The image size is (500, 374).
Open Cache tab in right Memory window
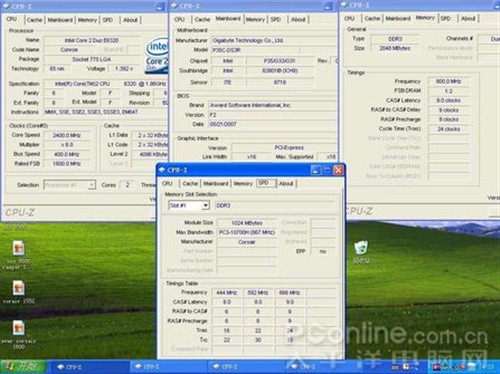pyautogui.click(x=372, y=18)
